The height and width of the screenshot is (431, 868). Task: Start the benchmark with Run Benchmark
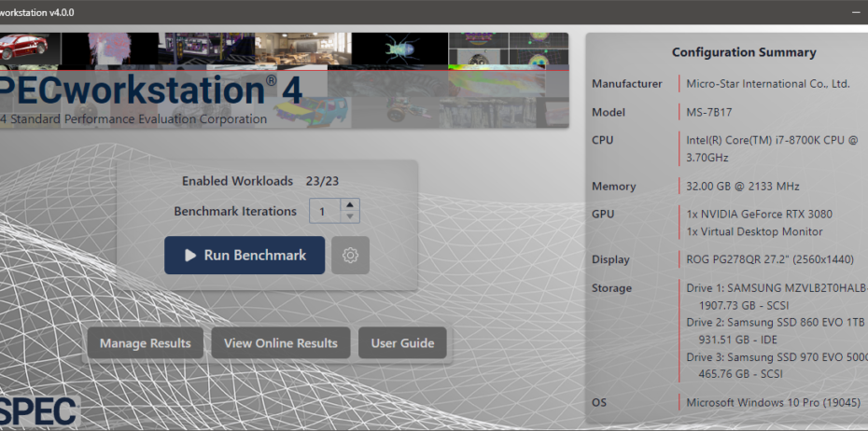point(245,255)
